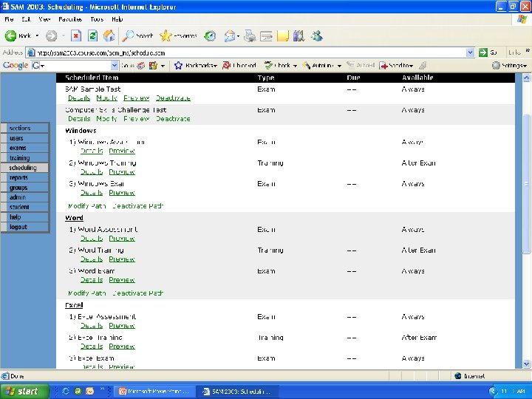Stop loading with the red X icon
The image size is (532, 399).
tap(76, 35)
